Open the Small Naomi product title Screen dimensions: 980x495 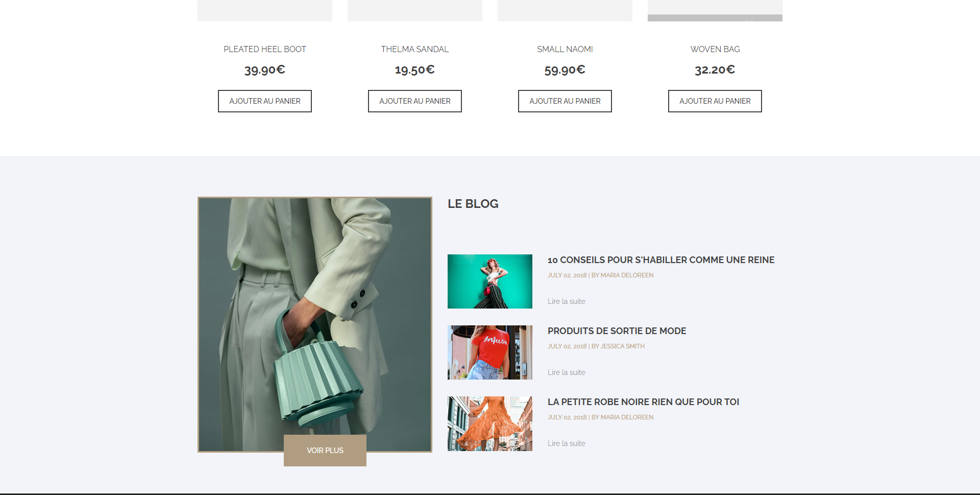[565, 49]
